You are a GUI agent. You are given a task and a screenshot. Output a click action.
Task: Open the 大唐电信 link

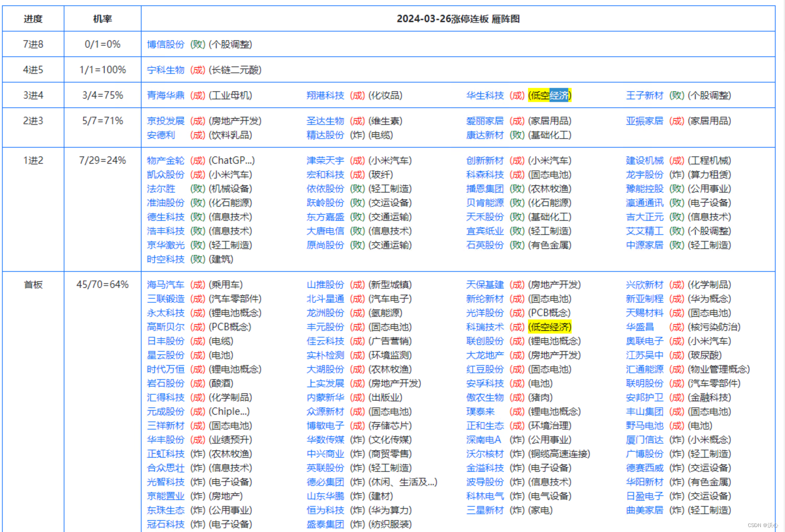[x=325, y=231]
